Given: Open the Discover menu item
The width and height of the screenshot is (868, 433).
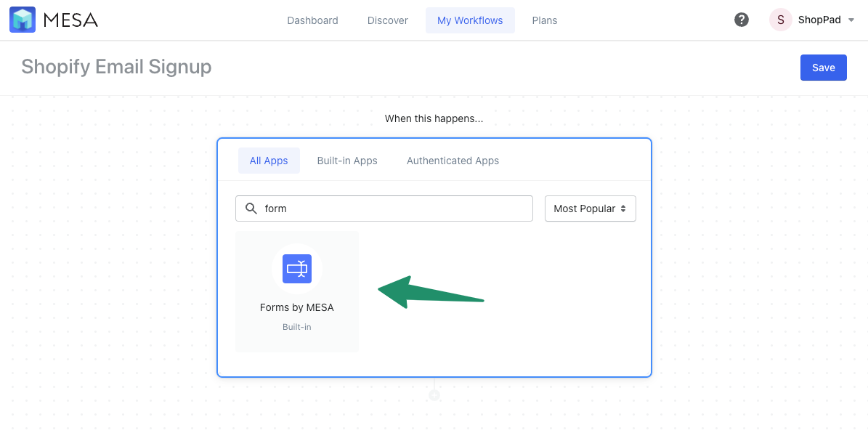Looking at the screenshot, I should point(387,20).
